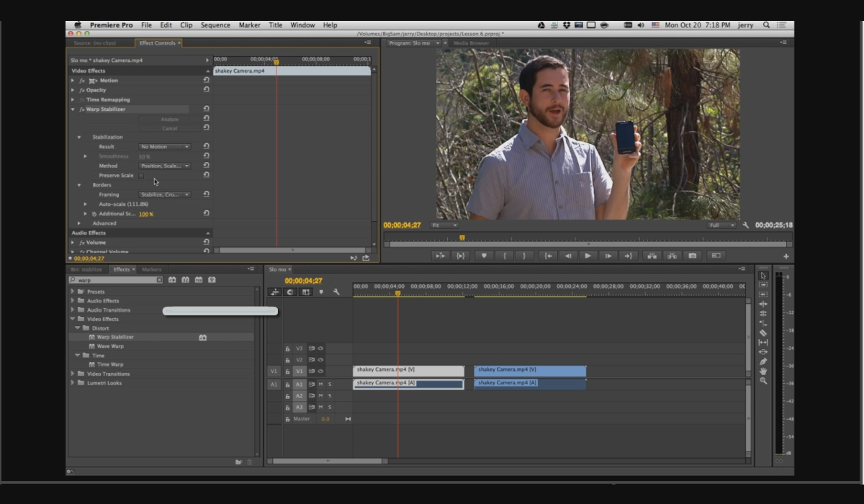Toggle V1 track output eye
This screenshot has width=864, height=504.
pos(320,372)
